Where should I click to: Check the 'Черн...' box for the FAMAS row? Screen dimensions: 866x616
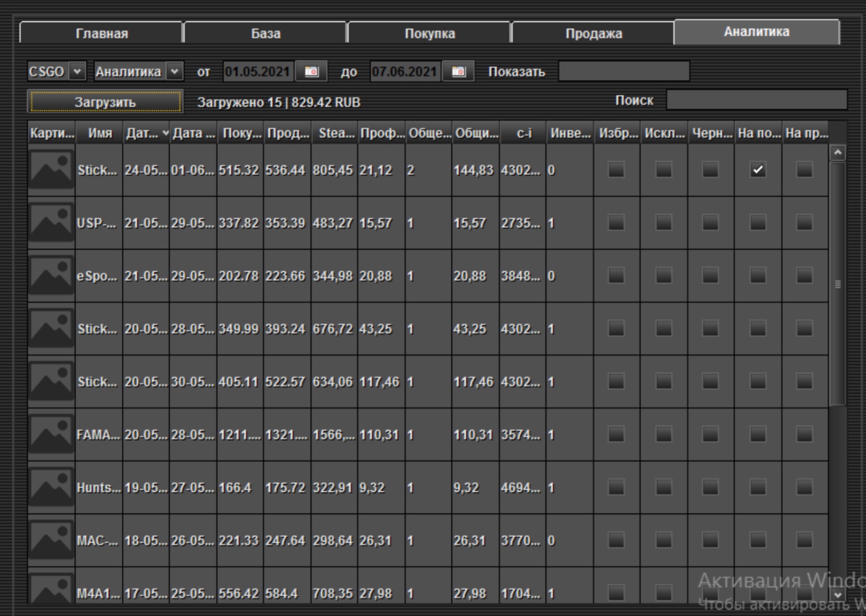point(710,435)
